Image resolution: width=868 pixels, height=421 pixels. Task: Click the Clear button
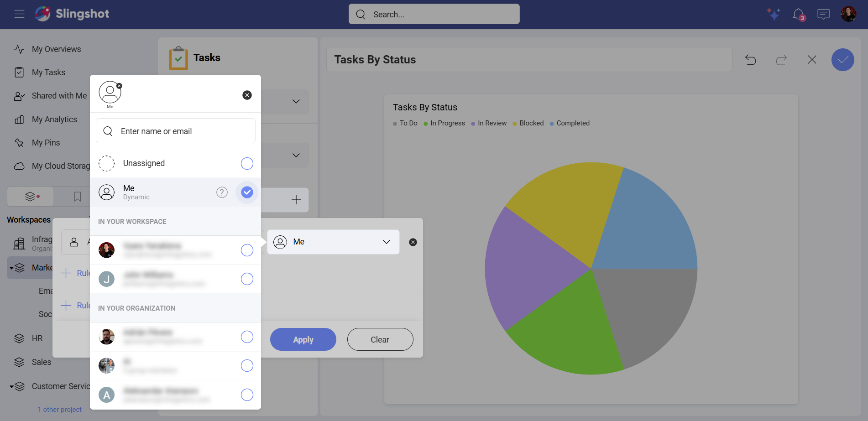(x=380, y=339)
